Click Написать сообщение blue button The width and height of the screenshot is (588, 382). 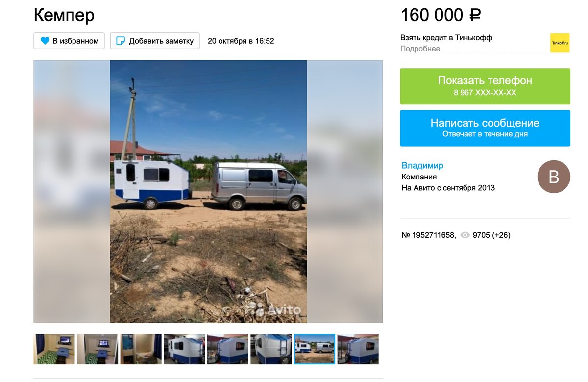(485, 128)
